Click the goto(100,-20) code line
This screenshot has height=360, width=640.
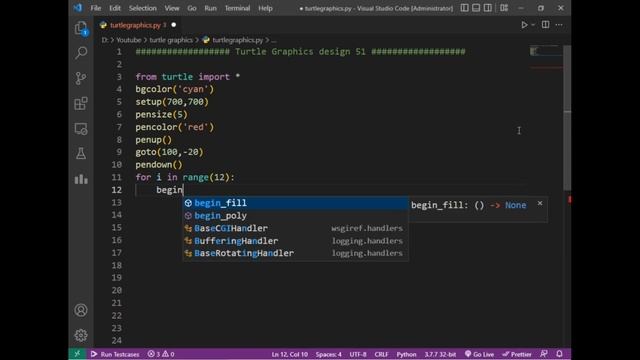169,152
